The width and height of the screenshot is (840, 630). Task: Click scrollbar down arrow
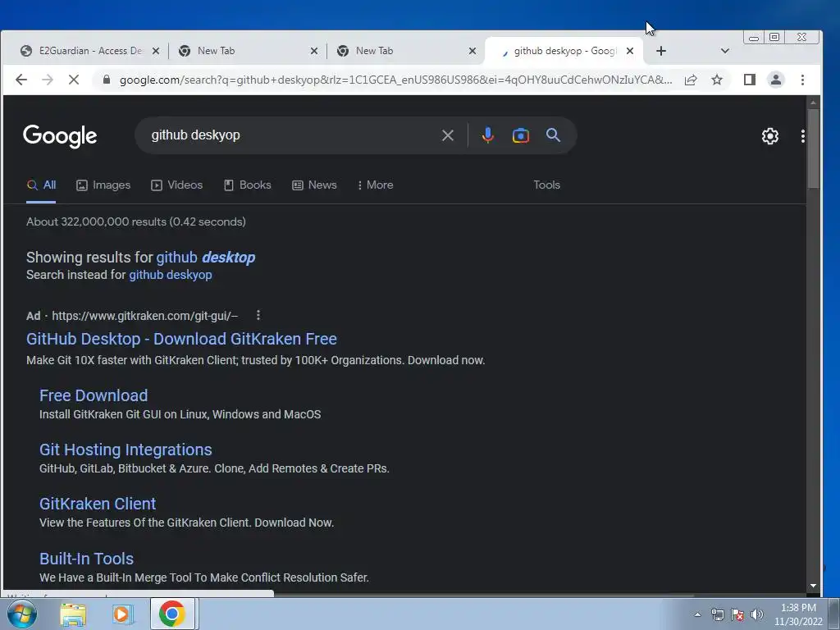pos(813,586)
